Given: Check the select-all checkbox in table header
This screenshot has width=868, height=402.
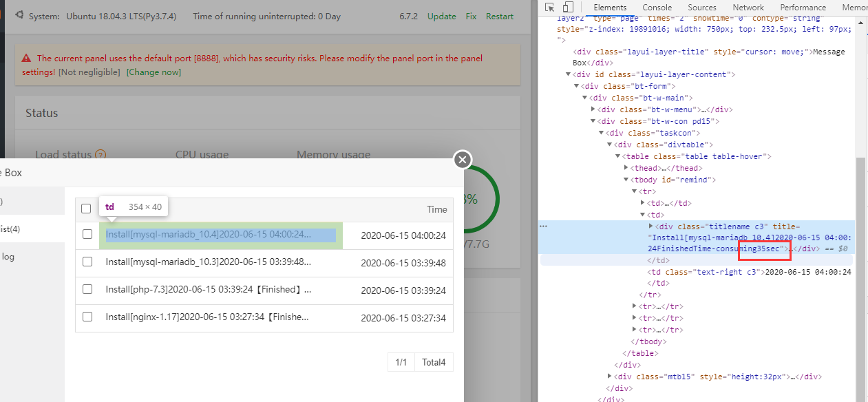Looking at the screenshot, I should click(x=87, y=209).
